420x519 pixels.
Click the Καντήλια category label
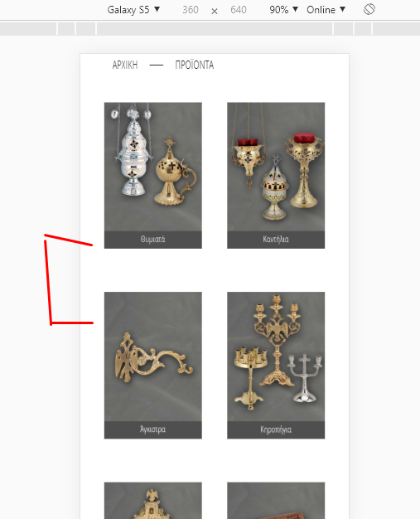click(276, 240)
